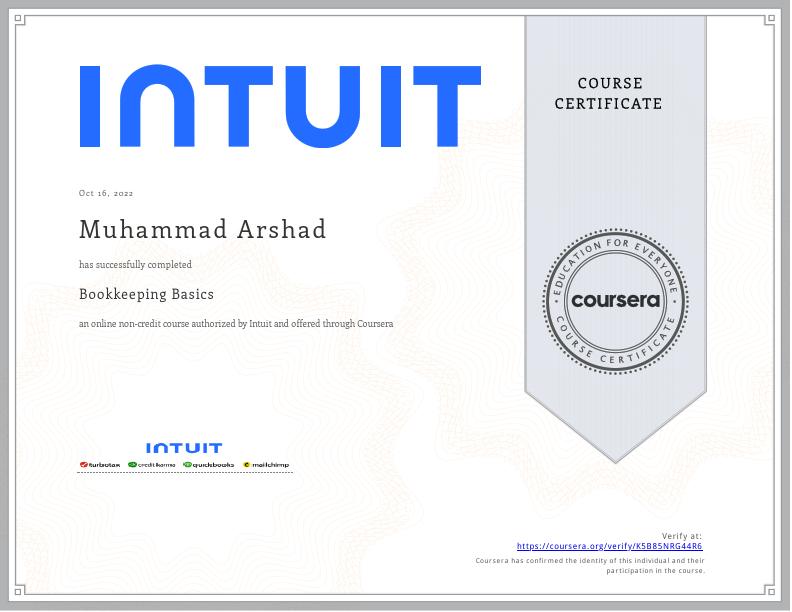Click the credit karma logo

(x=152, y=465)
